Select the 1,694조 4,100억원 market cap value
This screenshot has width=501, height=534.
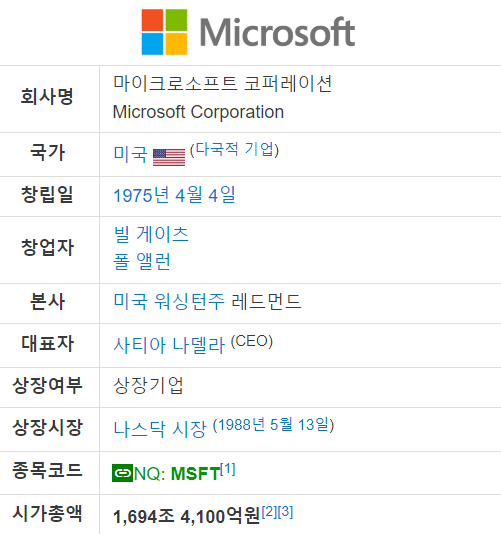[186, 516]
